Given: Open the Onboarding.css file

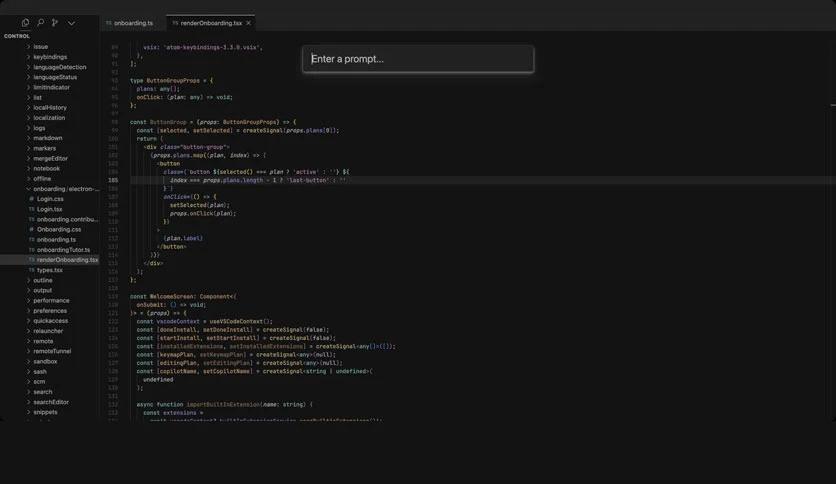Looking at the screenshot, I should [x=59, y=229].
